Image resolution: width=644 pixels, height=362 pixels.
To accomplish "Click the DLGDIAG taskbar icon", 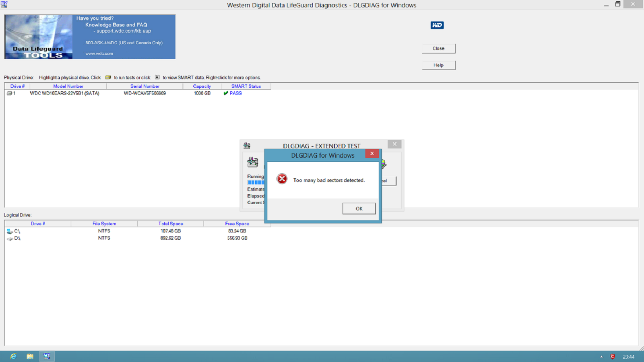I will click(47, 356).
